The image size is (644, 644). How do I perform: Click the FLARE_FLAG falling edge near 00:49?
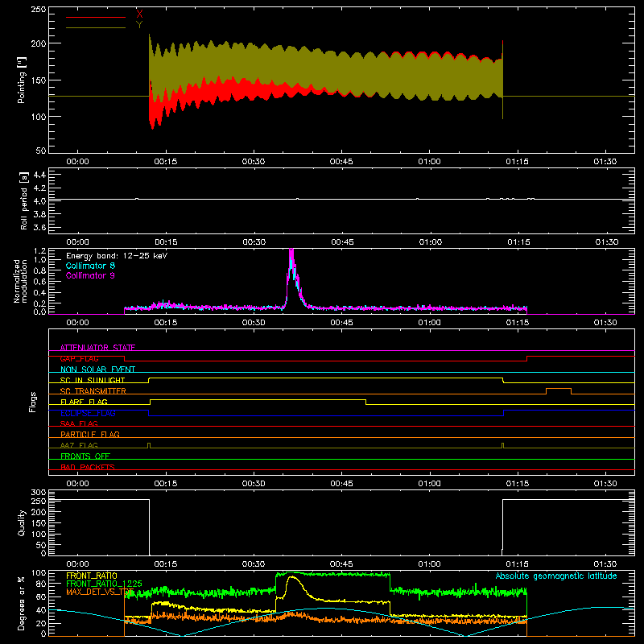coord(366,402)
